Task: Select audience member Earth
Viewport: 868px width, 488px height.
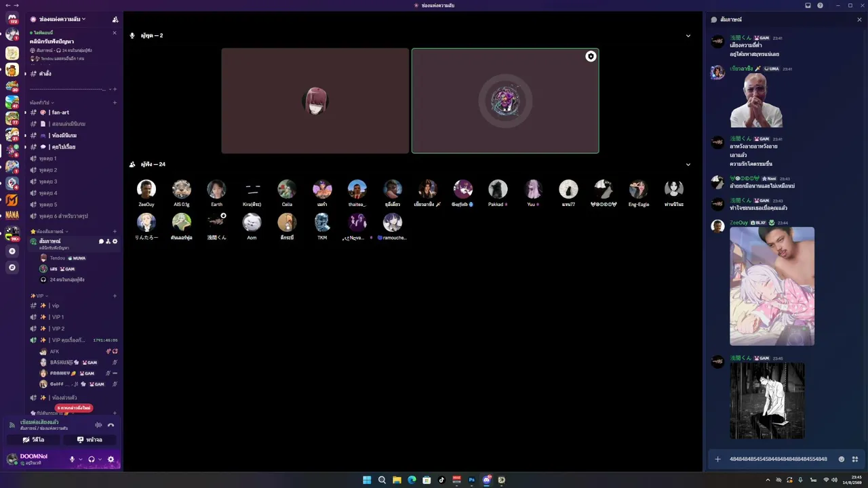Action: [216, 192]
